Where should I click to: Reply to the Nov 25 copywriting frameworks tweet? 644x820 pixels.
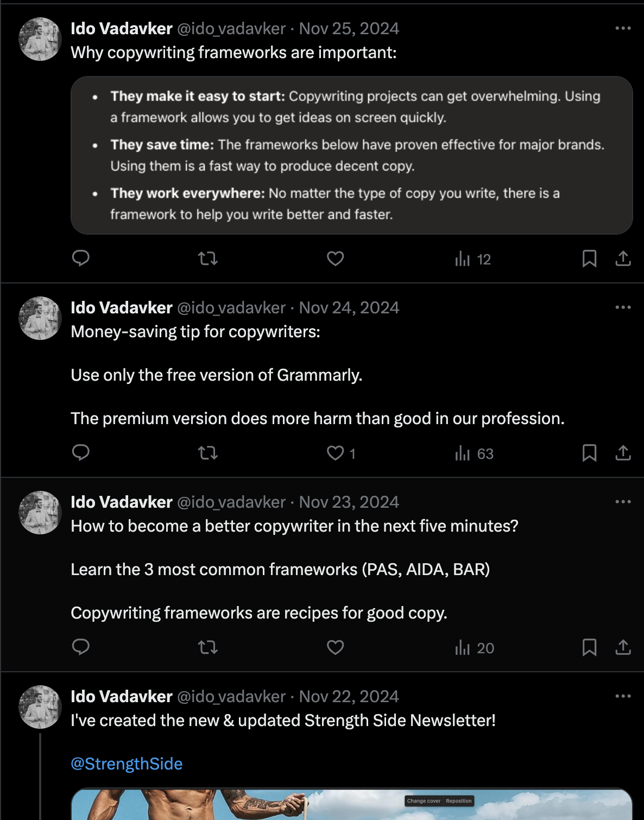pyautogui.click(x=81, y=259)
